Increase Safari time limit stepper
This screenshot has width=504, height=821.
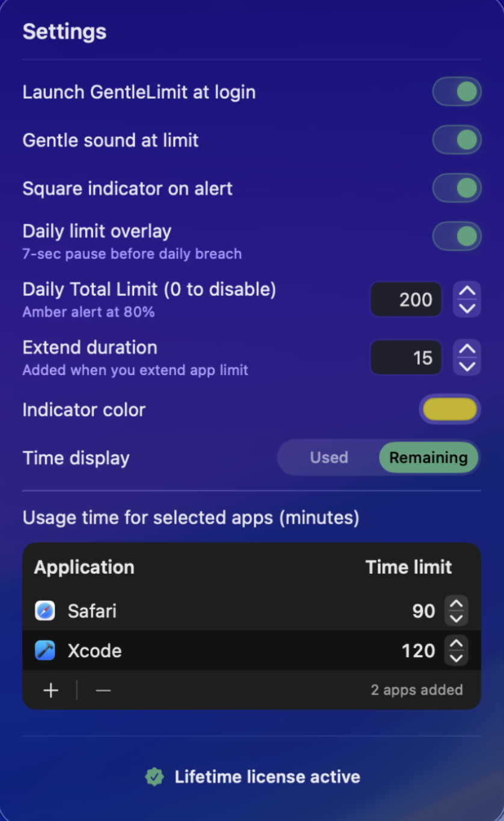[456, 604]
